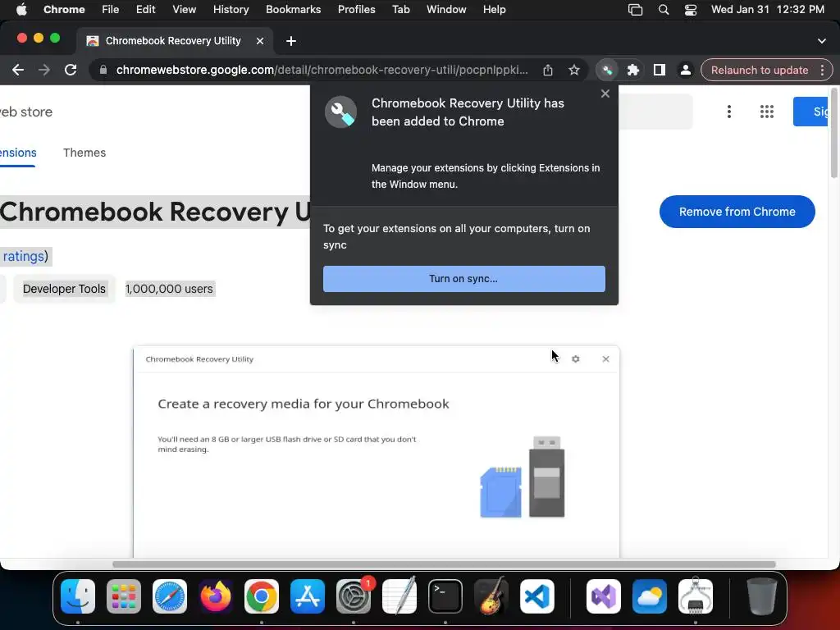View site information via the lock icon
This screenshot has width=840, height=630.
pos(103,71)
